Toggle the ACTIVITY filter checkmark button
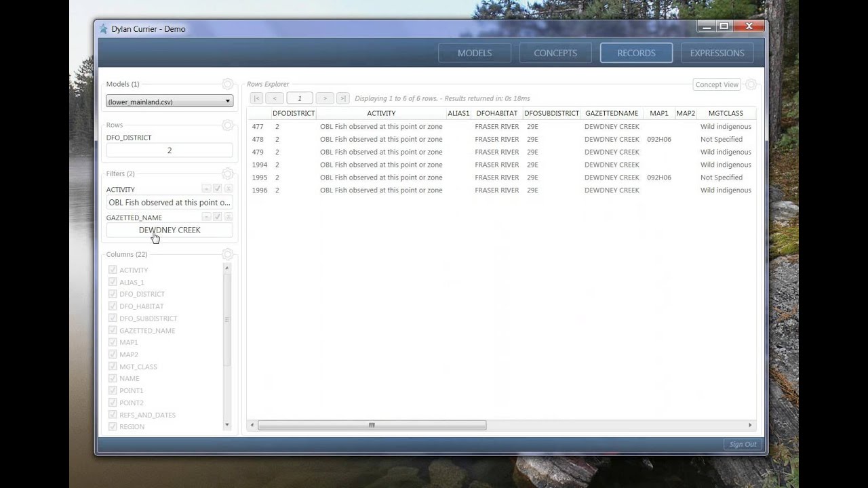This screenshot has width=868, height=488. 218,188
